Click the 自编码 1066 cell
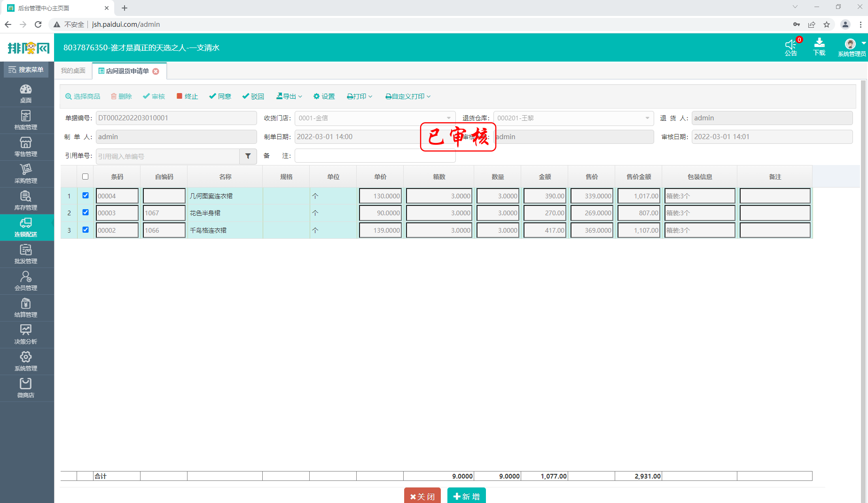 (x=164, y=230)
